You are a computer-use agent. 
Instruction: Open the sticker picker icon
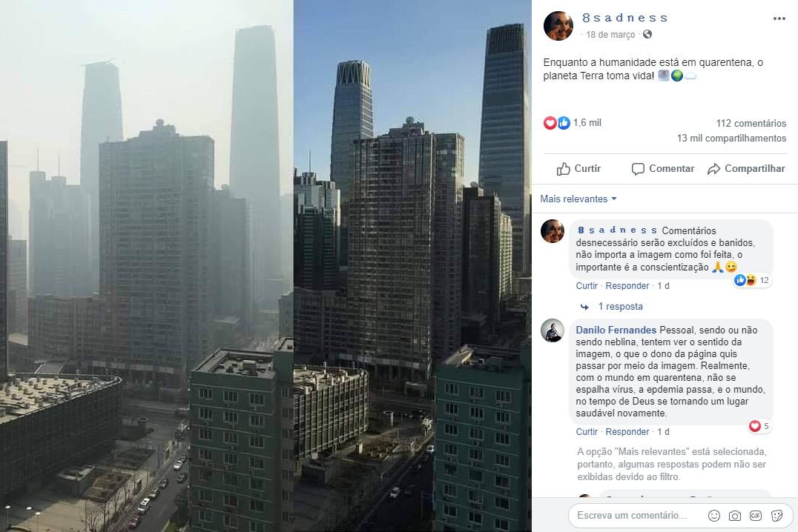pyautogui.click(x=776, y=516)
